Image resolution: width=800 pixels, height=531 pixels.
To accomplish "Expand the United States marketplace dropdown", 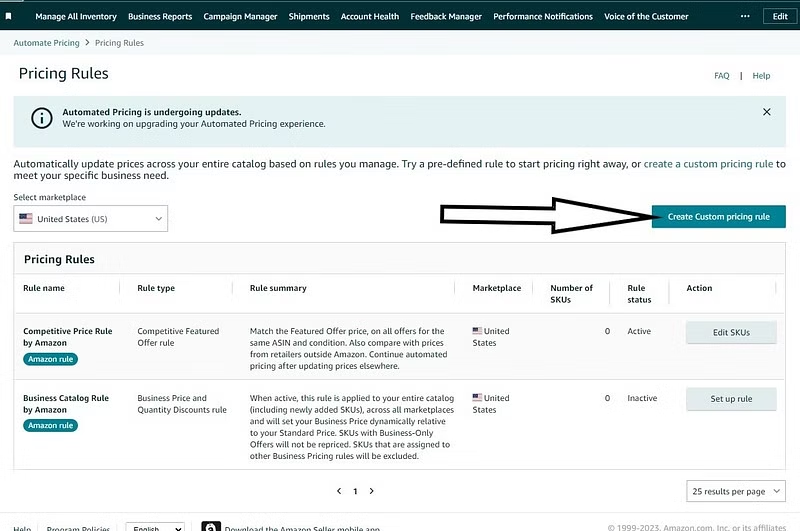I will point(90,218).
